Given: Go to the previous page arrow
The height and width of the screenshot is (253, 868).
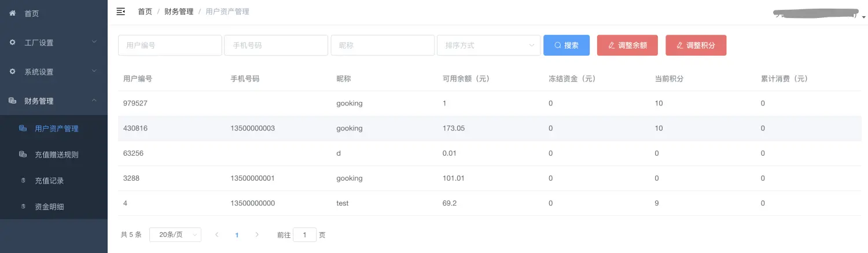Looking at the screenshot, I should 217,235.
